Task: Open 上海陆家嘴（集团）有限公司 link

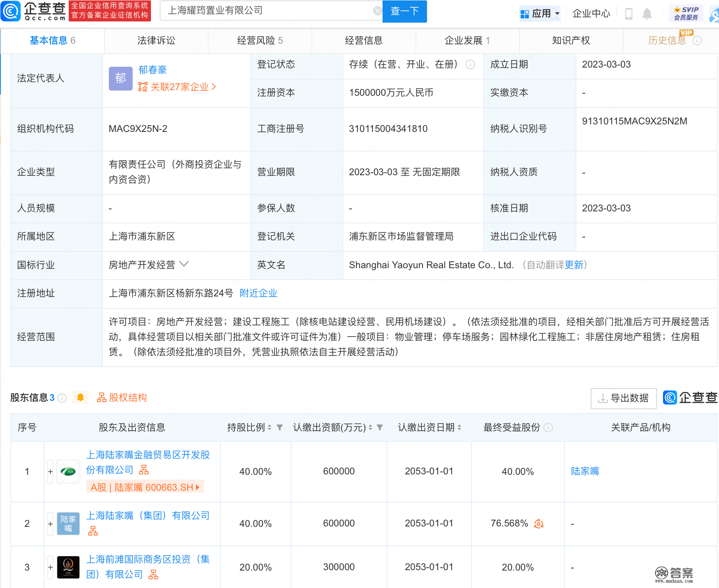Action: [x=148, y=516]
